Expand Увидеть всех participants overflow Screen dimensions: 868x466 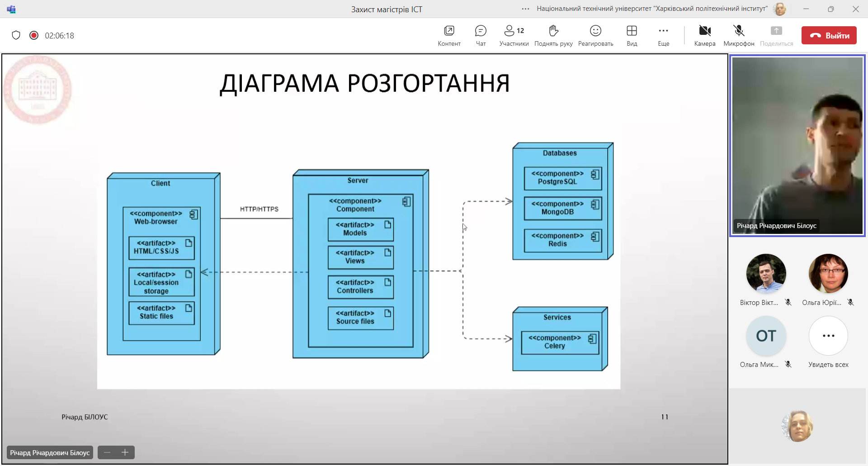tap(828, 336)
